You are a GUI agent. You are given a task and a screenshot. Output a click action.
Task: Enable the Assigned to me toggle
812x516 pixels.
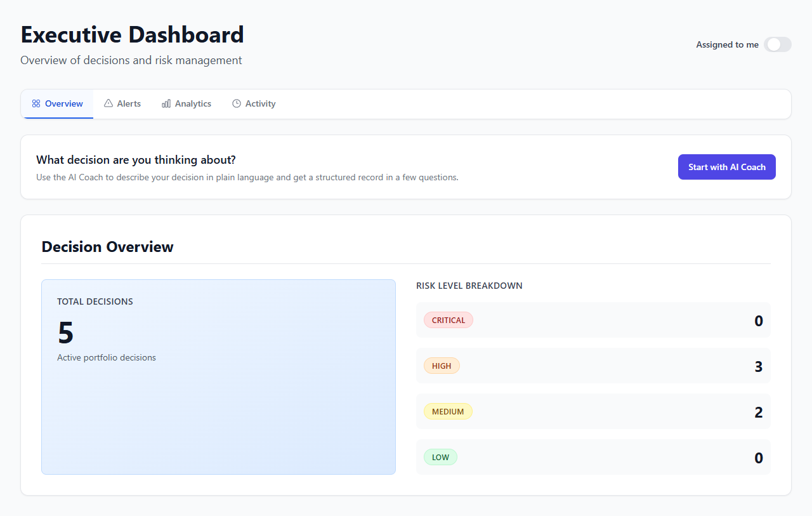coord(778,44)
